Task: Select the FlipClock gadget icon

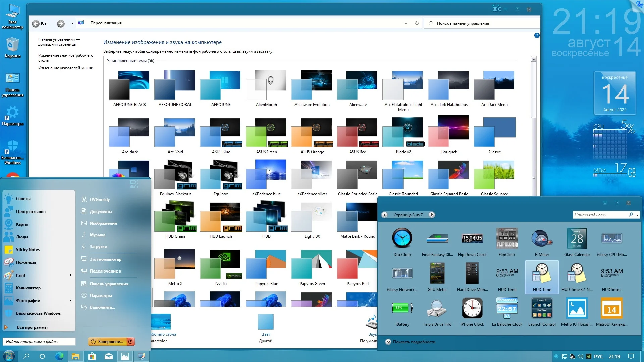Action: click(x=507, y=239)
